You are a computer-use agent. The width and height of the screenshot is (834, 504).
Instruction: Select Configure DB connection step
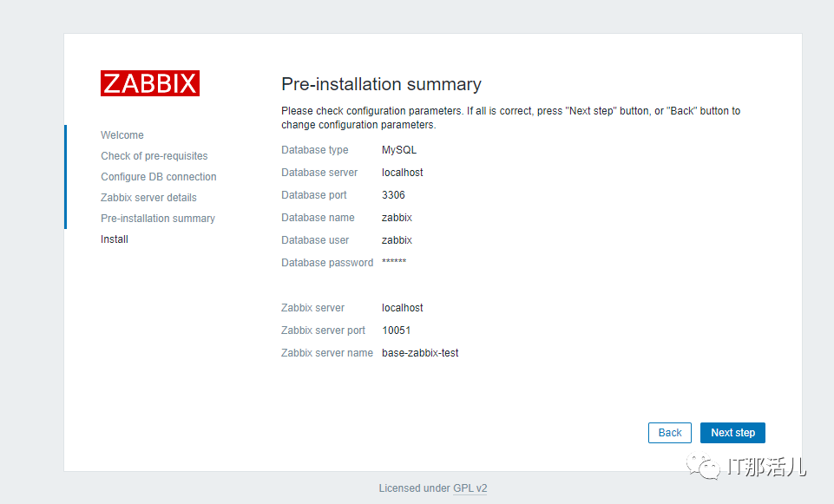[159, 176]
